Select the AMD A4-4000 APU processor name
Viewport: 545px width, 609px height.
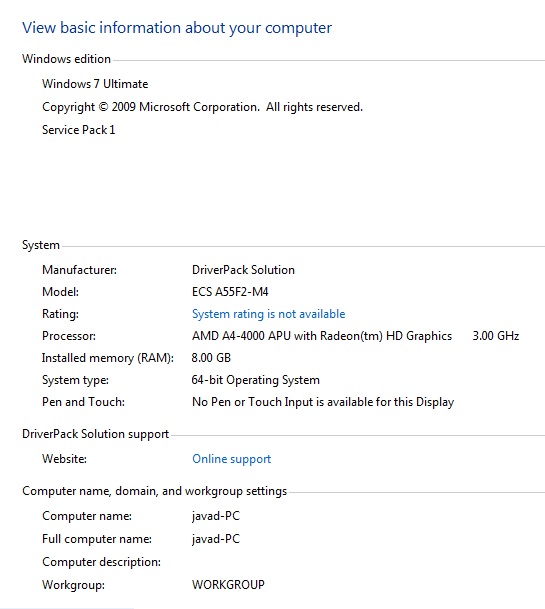[322, 336]
